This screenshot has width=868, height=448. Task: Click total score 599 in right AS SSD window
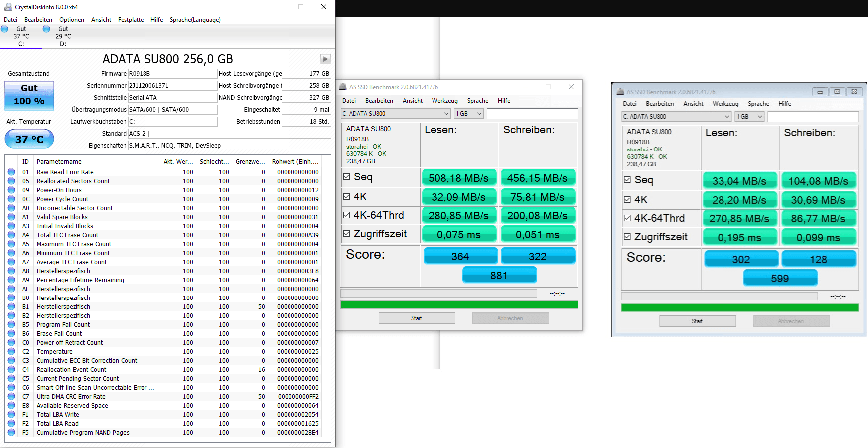pyautogui.click(x=780, y=278)
